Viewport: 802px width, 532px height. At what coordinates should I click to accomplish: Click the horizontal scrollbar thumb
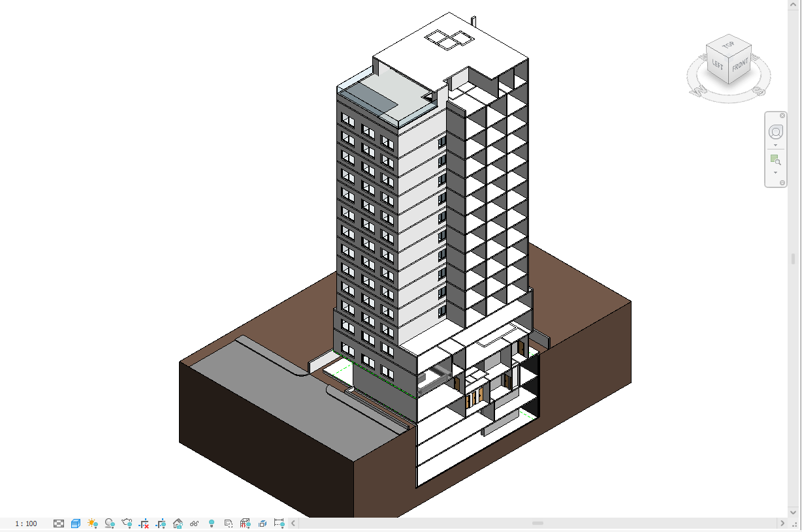pos(537,524)
